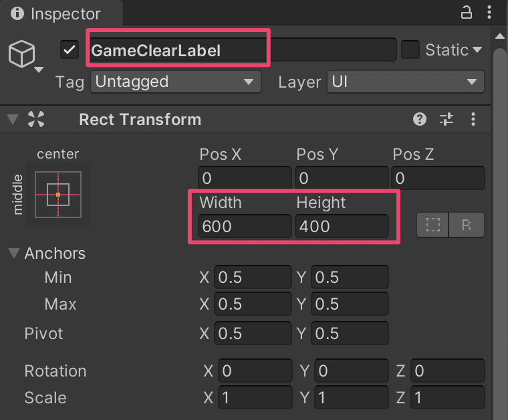Click the Inspector vertical scrollbar
The height and width of the screenshot is (420, 508).
point(499,201)
